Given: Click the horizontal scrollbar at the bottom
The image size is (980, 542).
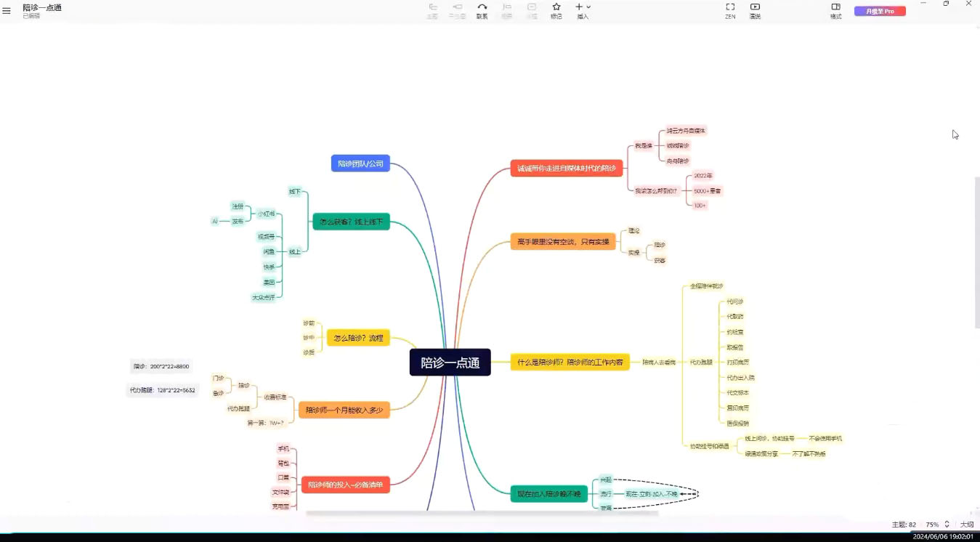Looking at the screenshot, I should tap(482, 513).
